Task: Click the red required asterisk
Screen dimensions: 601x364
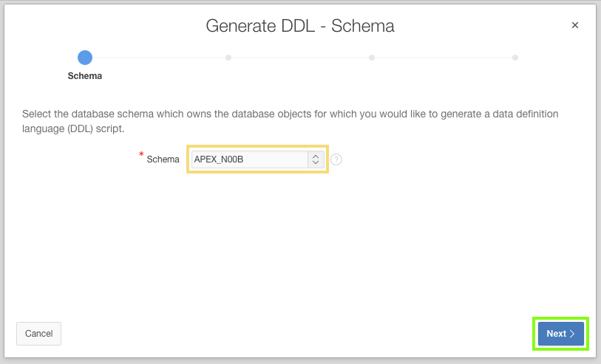Action: click(141, 155)
